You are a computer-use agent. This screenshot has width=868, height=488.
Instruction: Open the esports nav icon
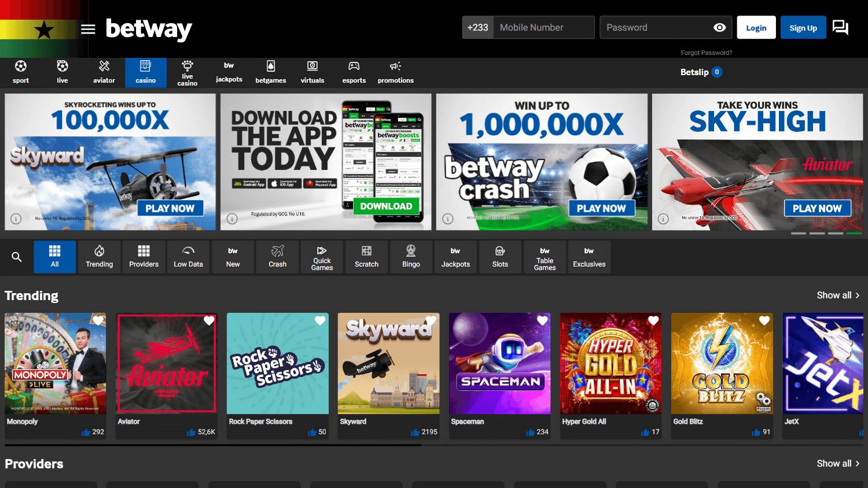point(354,66)
